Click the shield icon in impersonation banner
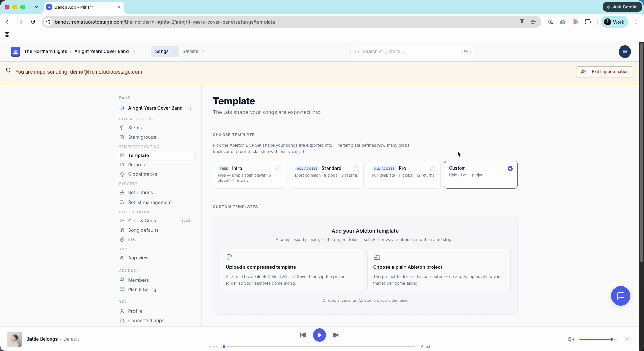 [x=8, y=70]
